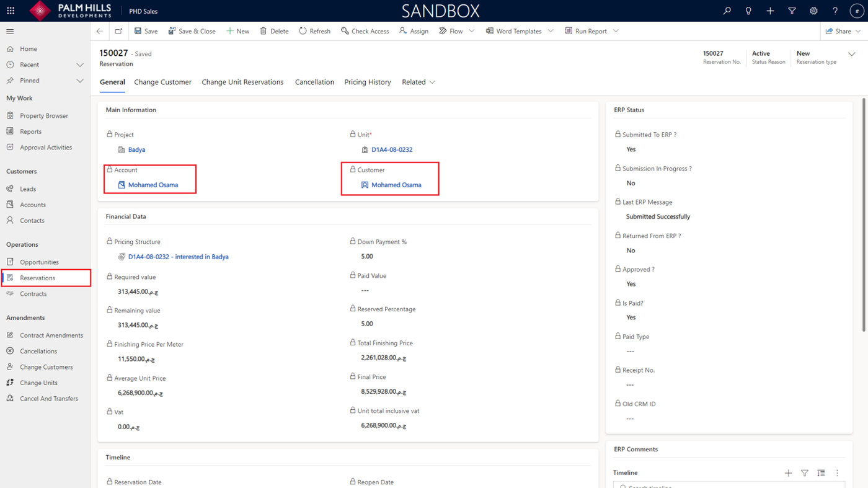
Task: Click the Save command
Action: pyautogui.click(x=146, y=31)
